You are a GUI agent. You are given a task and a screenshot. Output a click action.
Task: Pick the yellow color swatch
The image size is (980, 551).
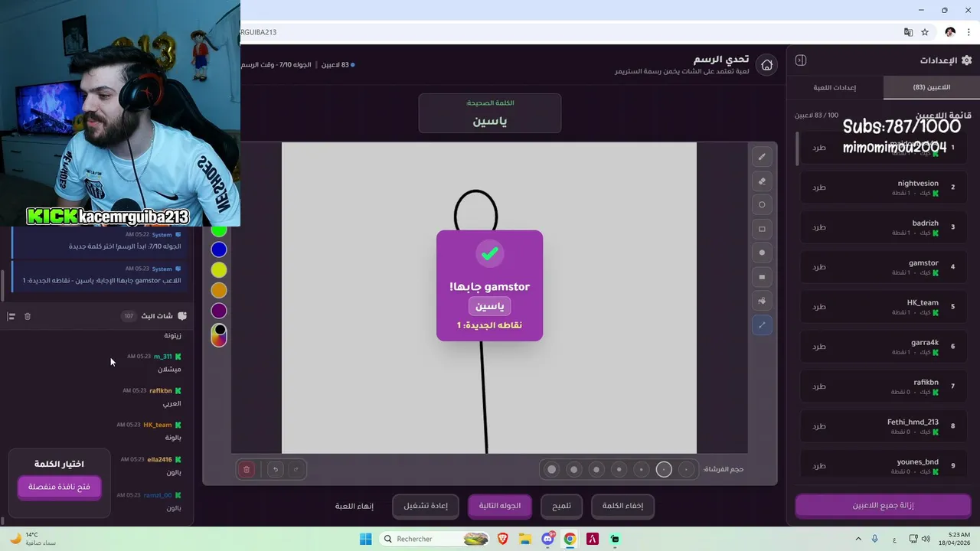pyautogui.click(x=219, y=269)
